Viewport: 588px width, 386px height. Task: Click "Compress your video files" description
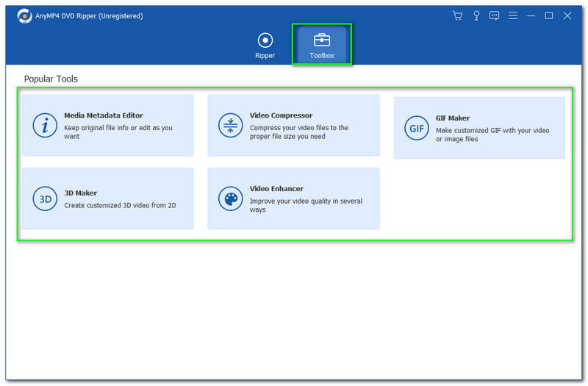coord(299,132)
